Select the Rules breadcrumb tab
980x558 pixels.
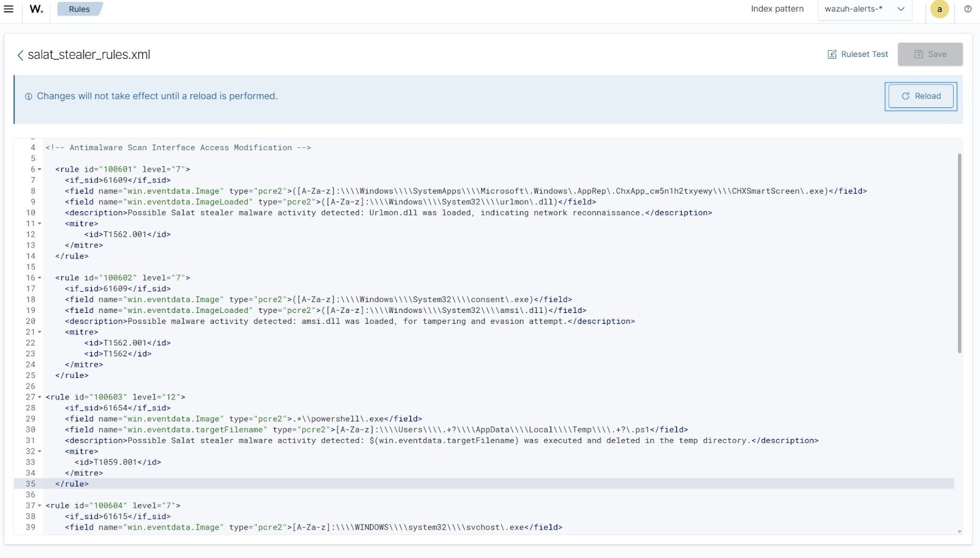79,9
